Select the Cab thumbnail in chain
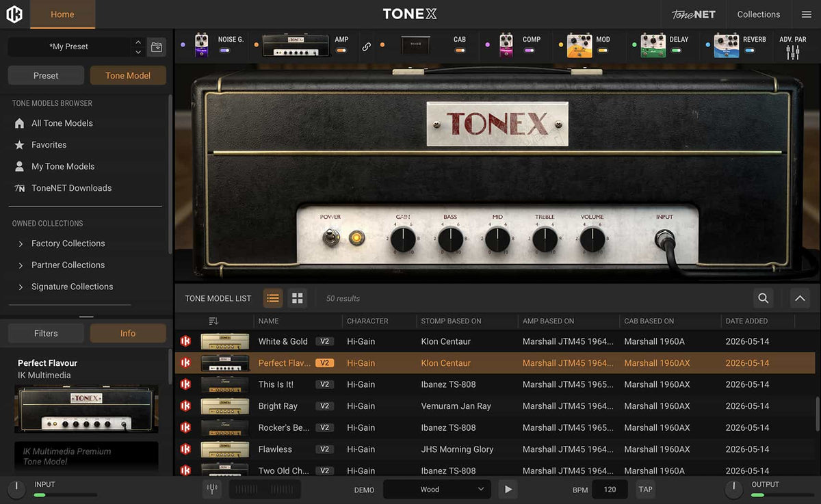This screenshot has height=504, width=821. [415, 46]
